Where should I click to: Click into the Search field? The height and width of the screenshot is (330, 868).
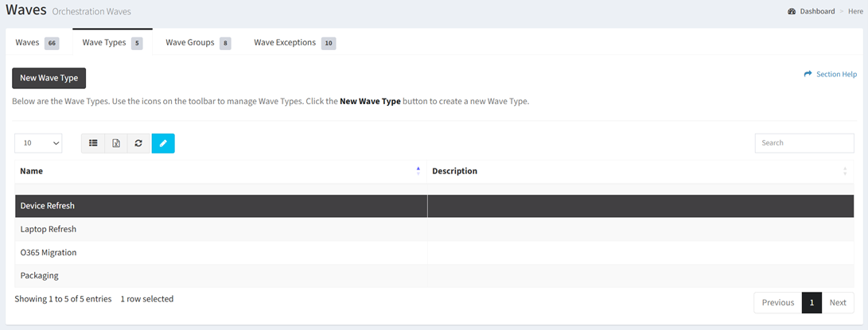804,143
